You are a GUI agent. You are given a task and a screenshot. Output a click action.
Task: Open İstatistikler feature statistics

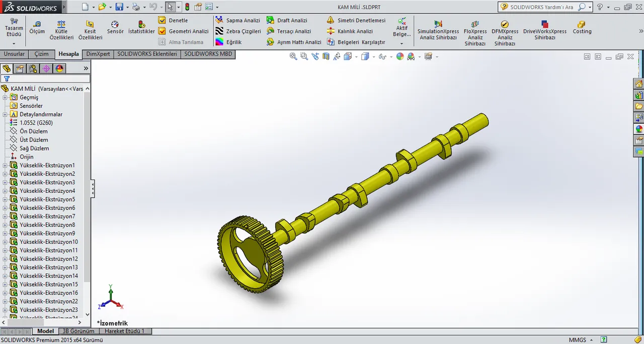pos(141,28)
